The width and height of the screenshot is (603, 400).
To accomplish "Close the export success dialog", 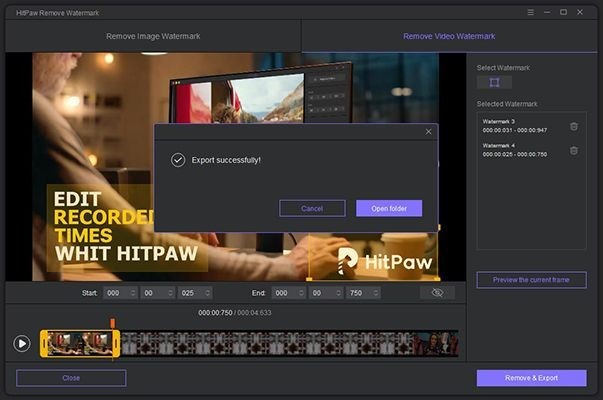I will point(428,132).
